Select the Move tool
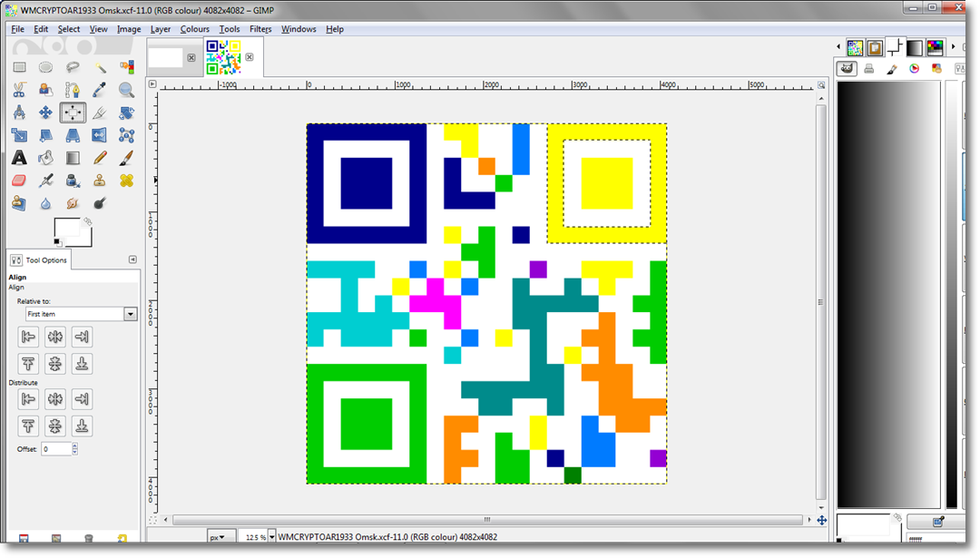This screenshot has width=980, height=558. (x=45, y=113)
